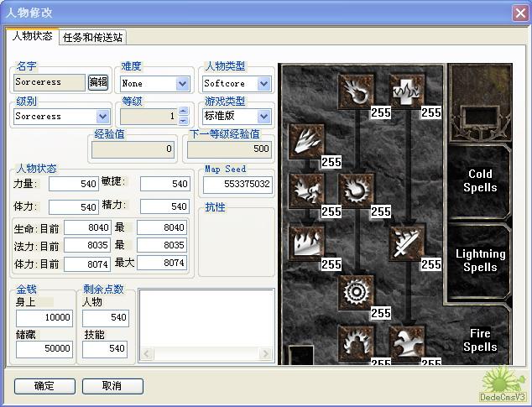Click the 储藏 stash gold field
Viewport: 532px width, 407px height.
(44, 349)
